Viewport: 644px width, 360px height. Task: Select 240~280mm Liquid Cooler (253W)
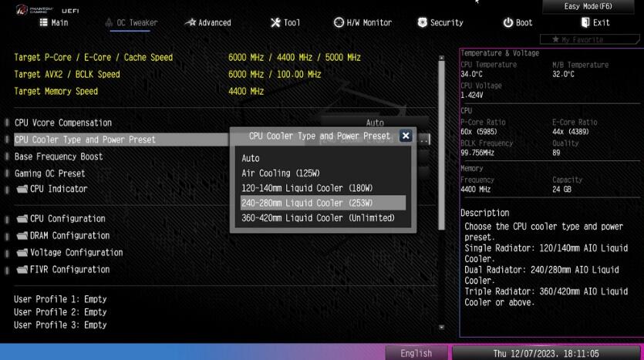click(x=323, y=203)
